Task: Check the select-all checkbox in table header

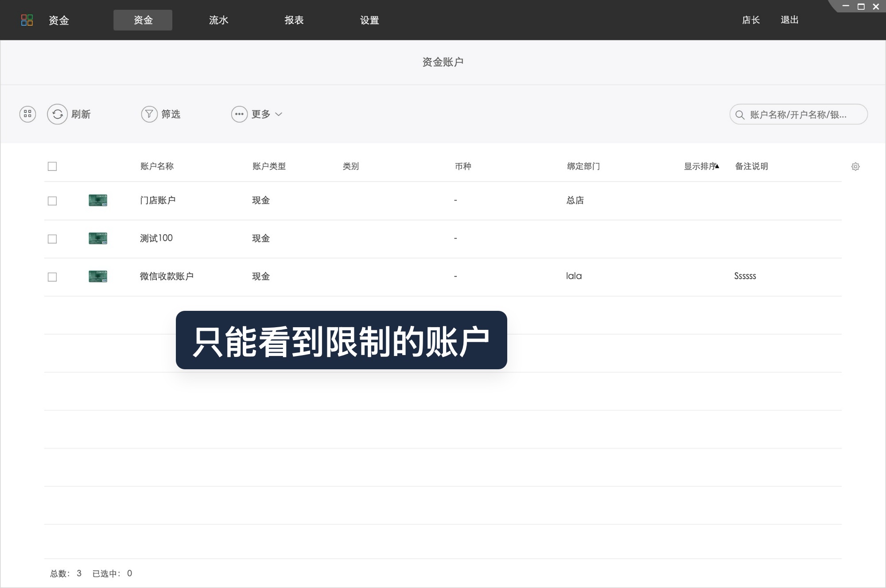Action: pyautogui.click(x=52, y=166)
